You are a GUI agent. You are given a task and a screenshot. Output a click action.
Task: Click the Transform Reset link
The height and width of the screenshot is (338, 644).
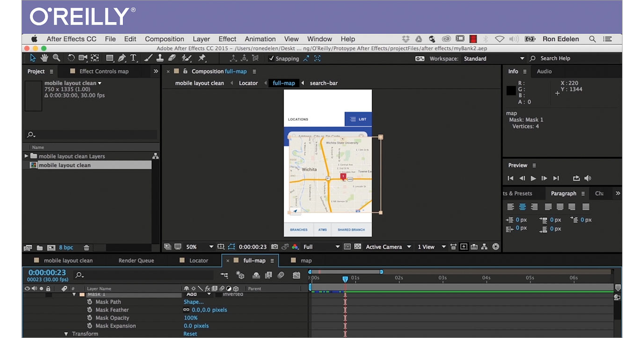pos(190,334)
